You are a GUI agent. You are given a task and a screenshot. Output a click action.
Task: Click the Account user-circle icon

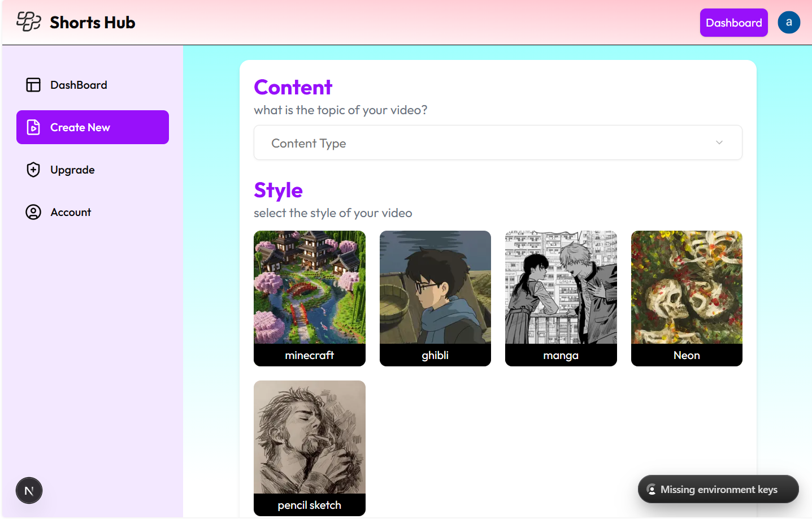point(33,212)
